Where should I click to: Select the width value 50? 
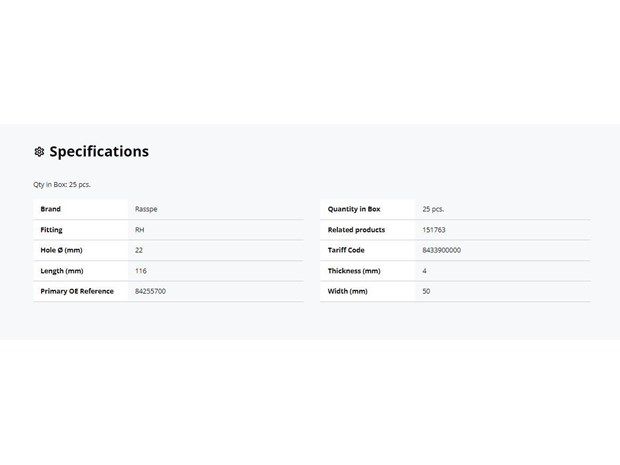pyautogui.click(x=426, y=291)
